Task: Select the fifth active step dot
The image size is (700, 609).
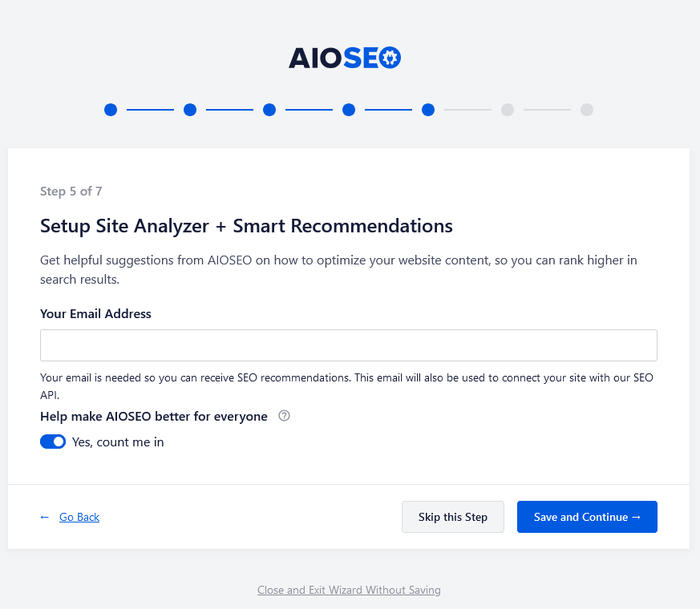Action: pyautogui.click(x=428, y=110)
